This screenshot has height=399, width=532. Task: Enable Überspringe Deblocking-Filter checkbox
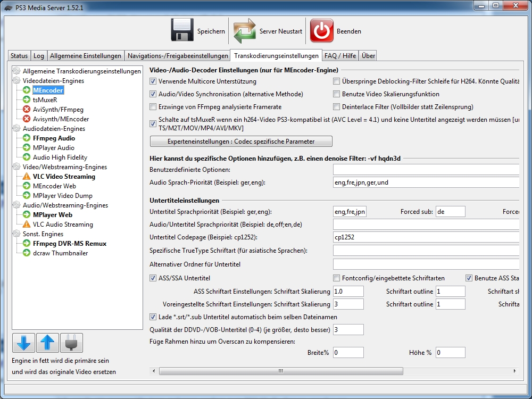tap(336, 81)
